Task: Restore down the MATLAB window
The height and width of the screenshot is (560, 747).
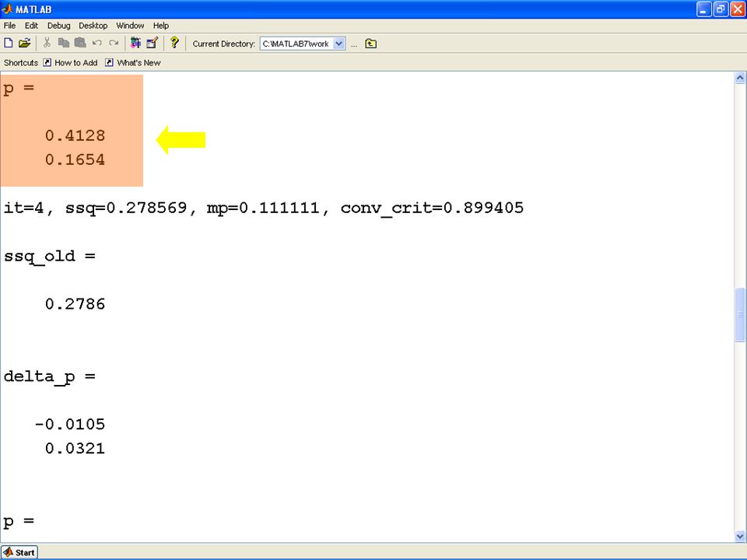Action: (x=721, y=9)
